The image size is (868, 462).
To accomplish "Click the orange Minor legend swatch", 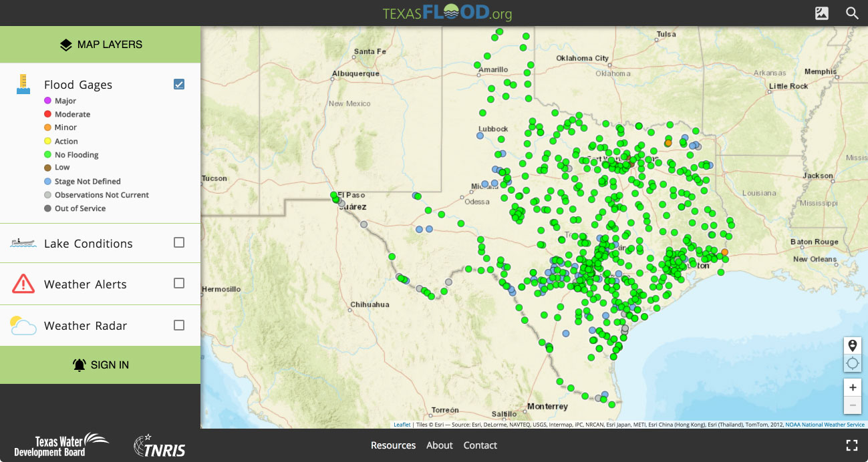I will click(47, 128).
